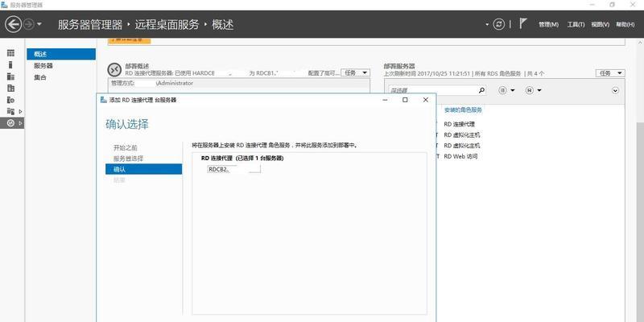Select the fifth sidebar role icon
Screen dimensions: 644x322
coord(10,99)
